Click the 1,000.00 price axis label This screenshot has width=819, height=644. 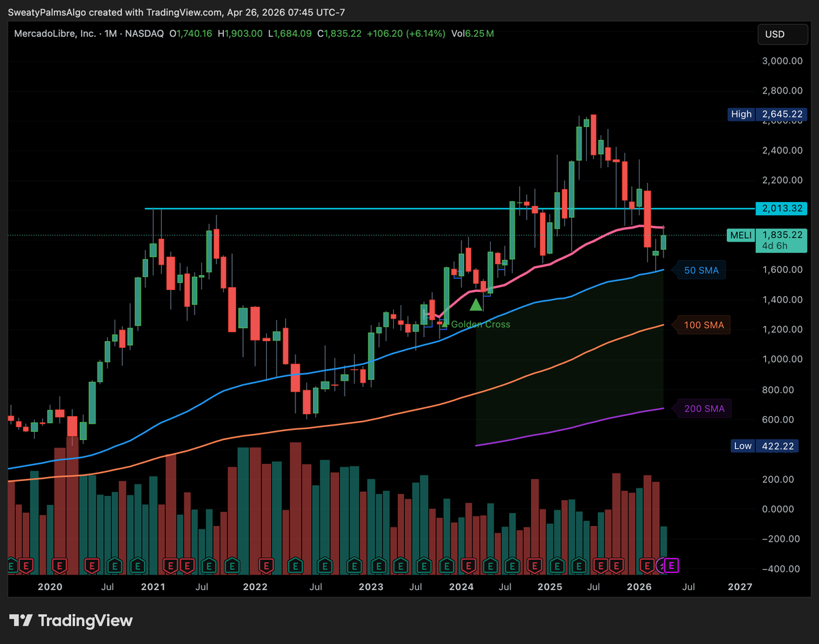click(782, 360)
